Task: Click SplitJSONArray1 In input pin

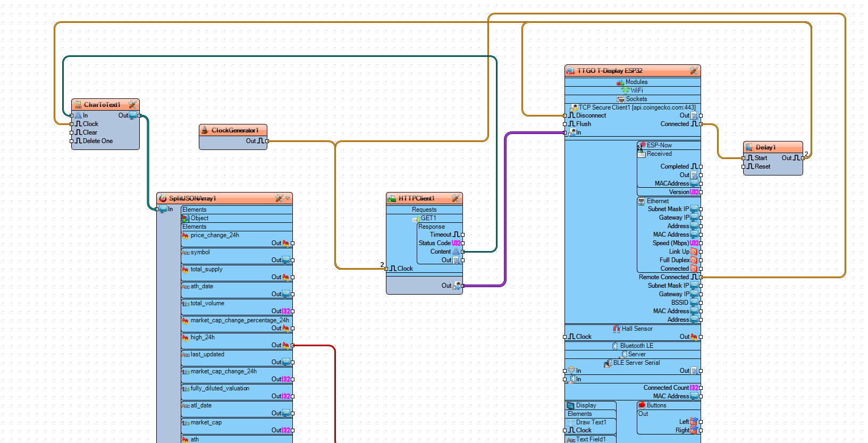Action: 157,209
